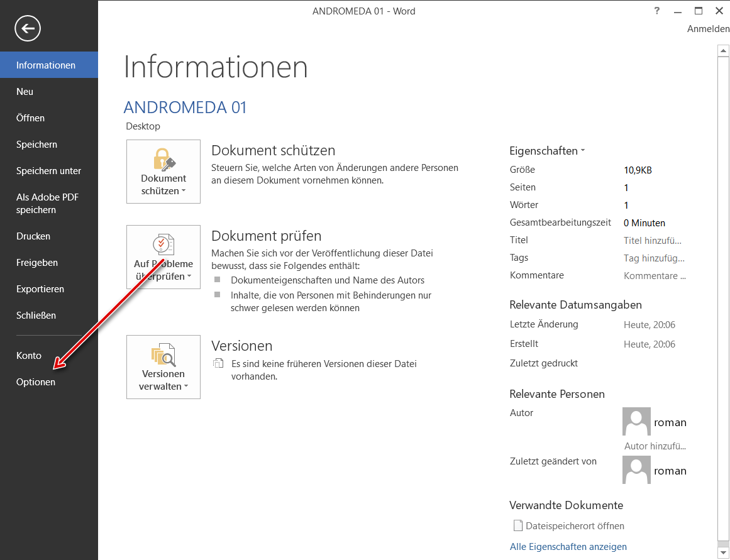Select Als Adobe PDF speichern
730x560 pixels.
49,204
